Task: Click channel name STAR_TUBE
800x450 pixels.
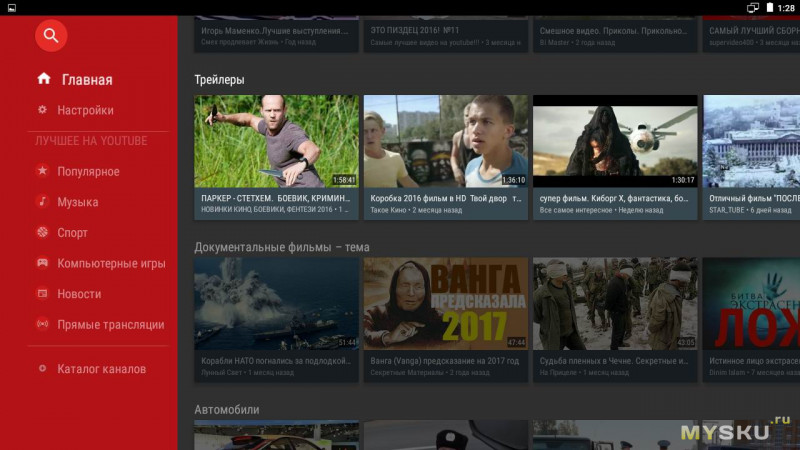Action: (727, 210)
